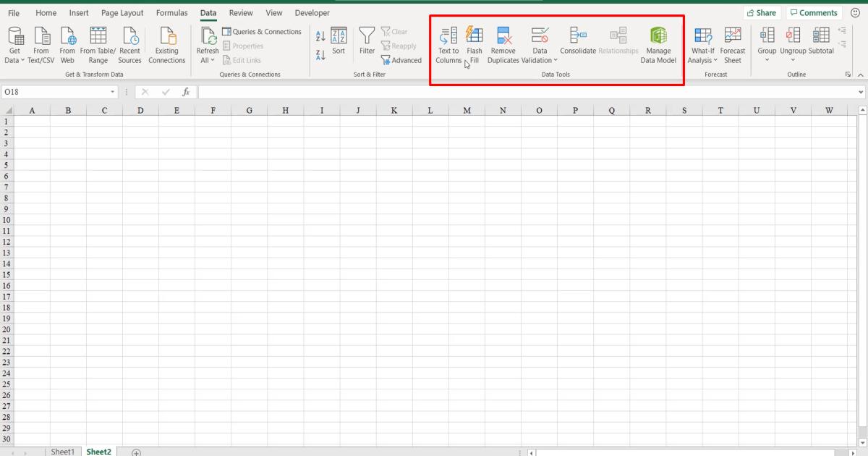Open Manage Data Model
Screen dimensions: 868x456
pyautogui.click(x=658, y=45)
